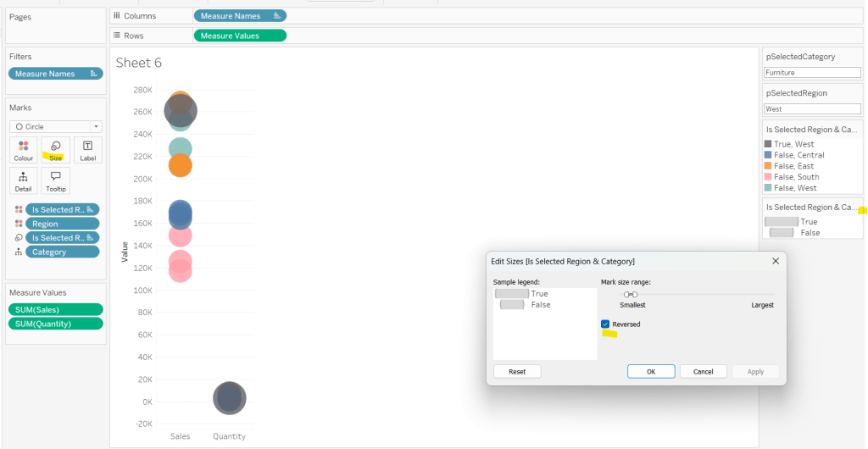The image size is (868, 449).
Task: Open the Label marks card
Action: pos(87,150)
